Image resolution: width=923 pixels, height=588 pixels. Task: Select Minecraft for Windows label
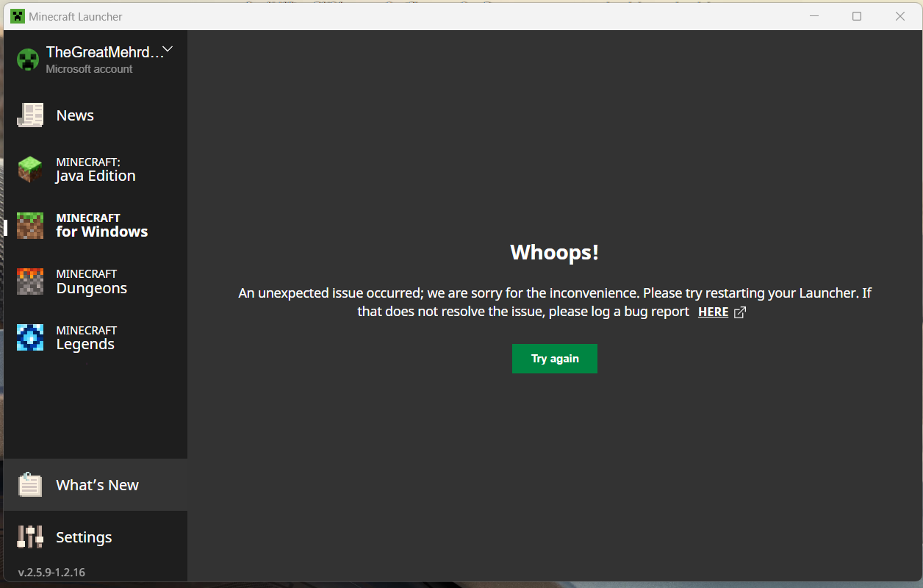(x=101, y=226)
